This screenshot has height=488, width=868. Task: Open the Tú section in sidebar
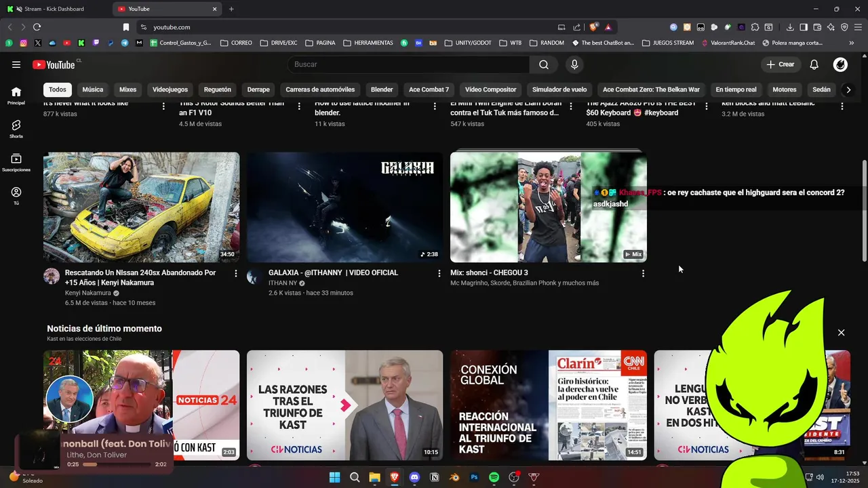click(x=16, y=196)
